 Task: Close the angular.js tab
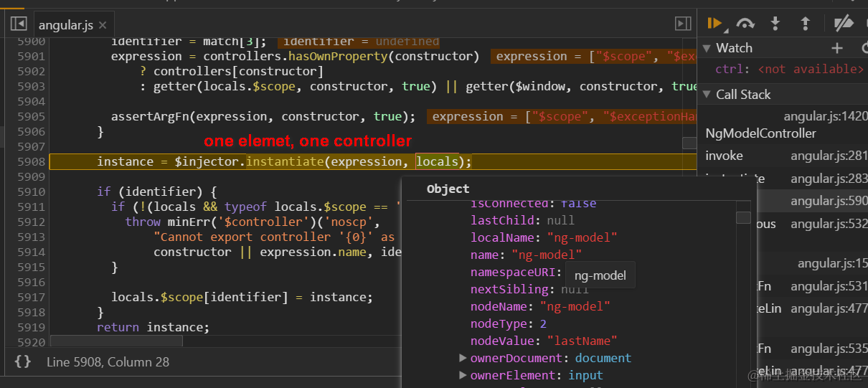103,25
